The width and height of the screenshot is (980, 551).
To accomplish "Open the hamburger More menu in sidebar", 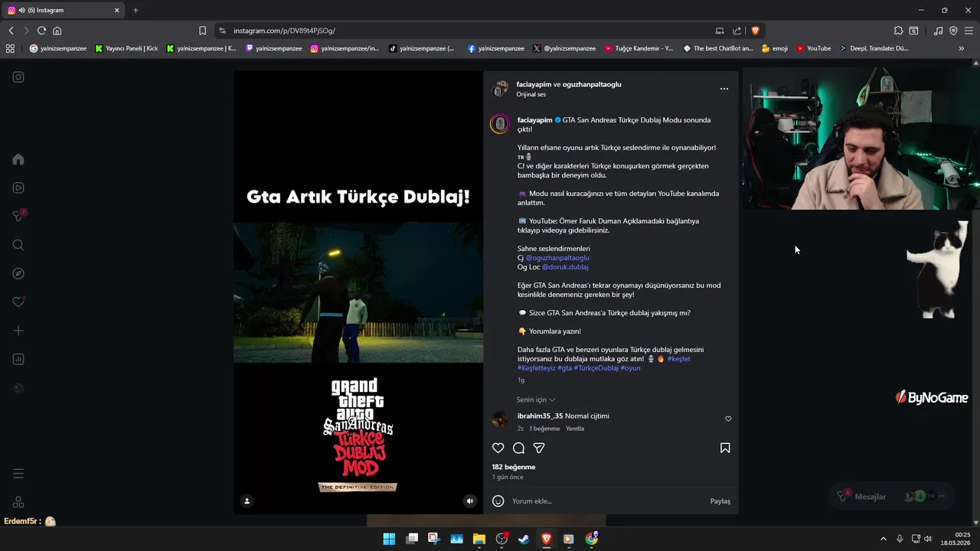I will 18,474.
